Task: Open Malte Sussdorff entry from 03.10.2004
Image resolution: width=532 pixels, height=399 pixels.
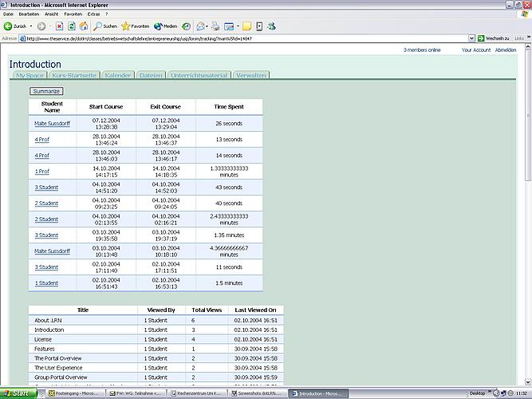Action: pos(53,251)
